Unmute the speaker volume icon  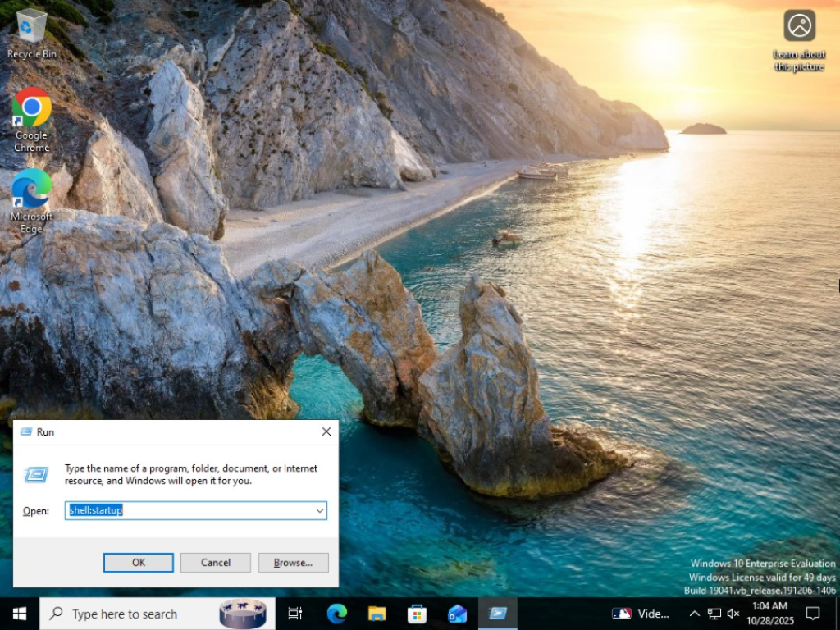(733, 614)
